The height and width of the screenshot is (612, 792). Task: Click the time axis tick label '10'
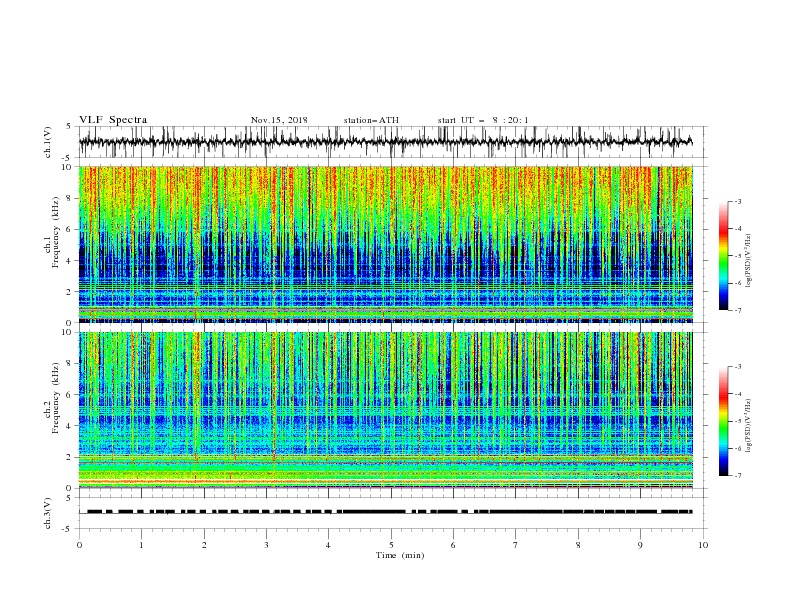[x=703, y=545]
